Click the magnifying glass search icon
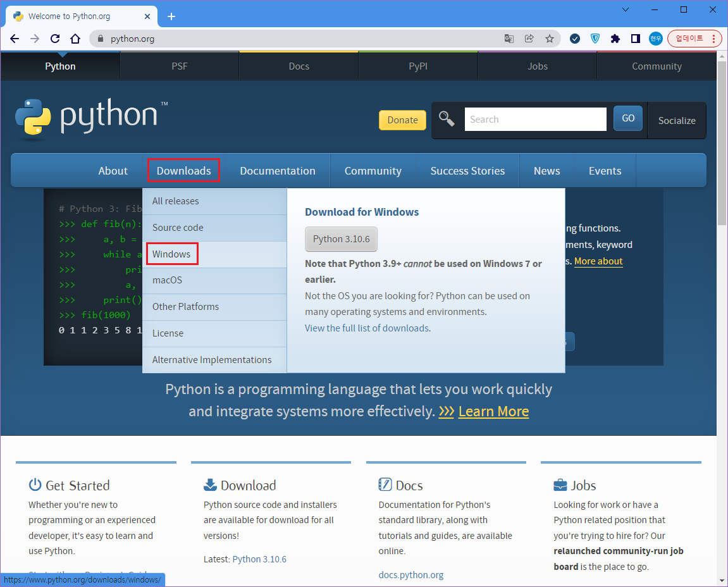This screenshot has width=728, height=587. point(447,119)
